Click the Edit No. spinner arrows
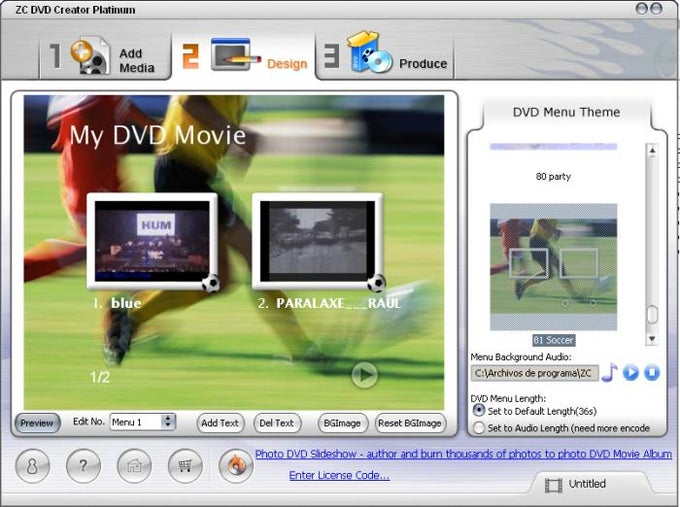680x507 pixels. (168, 422)
